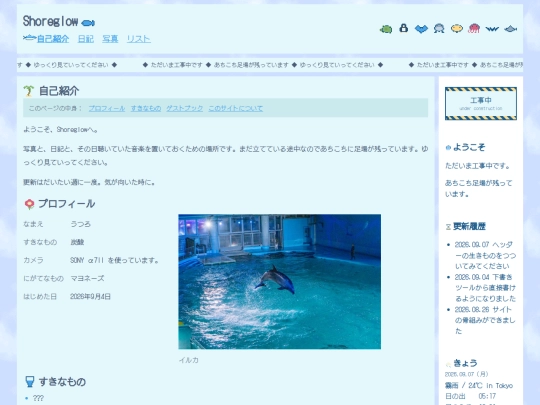540x405 pixels.
Task: Click the ただいま工事中です。 sidebar text
Action: (477, 166)
